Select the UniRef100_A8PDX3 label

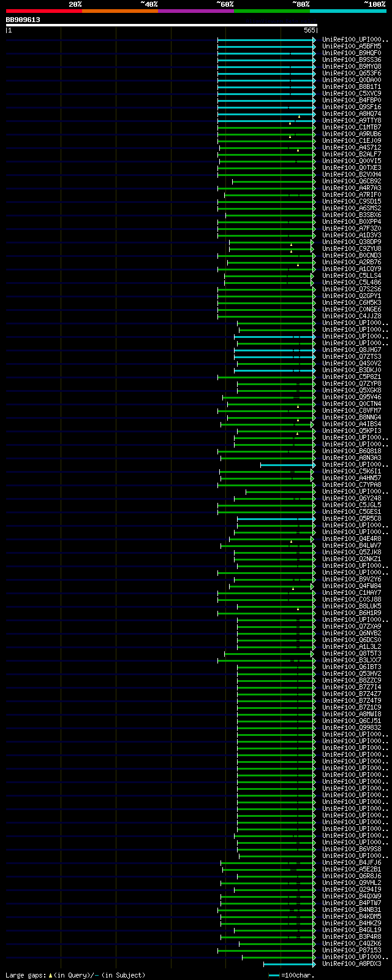click(352, 964)
